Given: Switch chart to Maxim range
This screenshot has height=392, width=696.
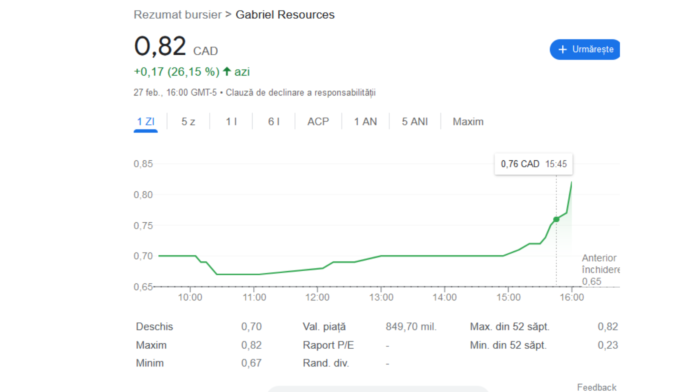Looking at the screenshot, I should coord(468,122).
